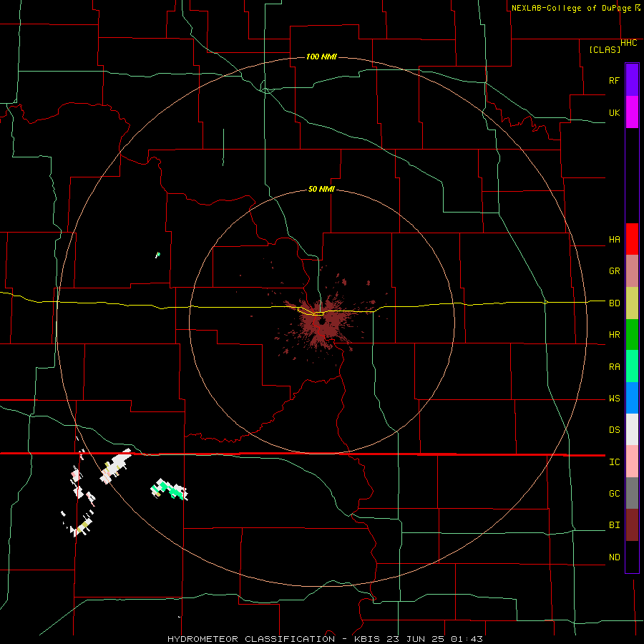
Task: Click the BD legend label
Action: pyautogui.click(x=615, y=303)
